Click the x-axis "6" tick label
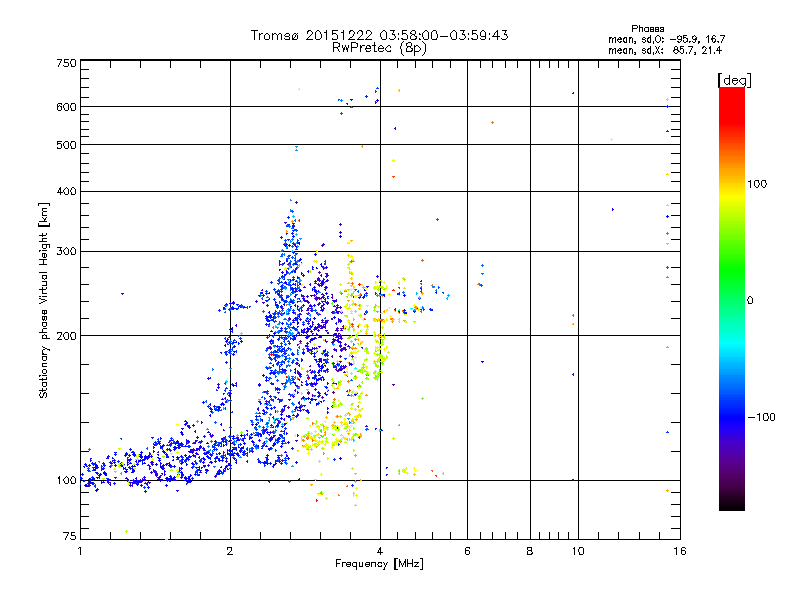 [x=467, y=551]
